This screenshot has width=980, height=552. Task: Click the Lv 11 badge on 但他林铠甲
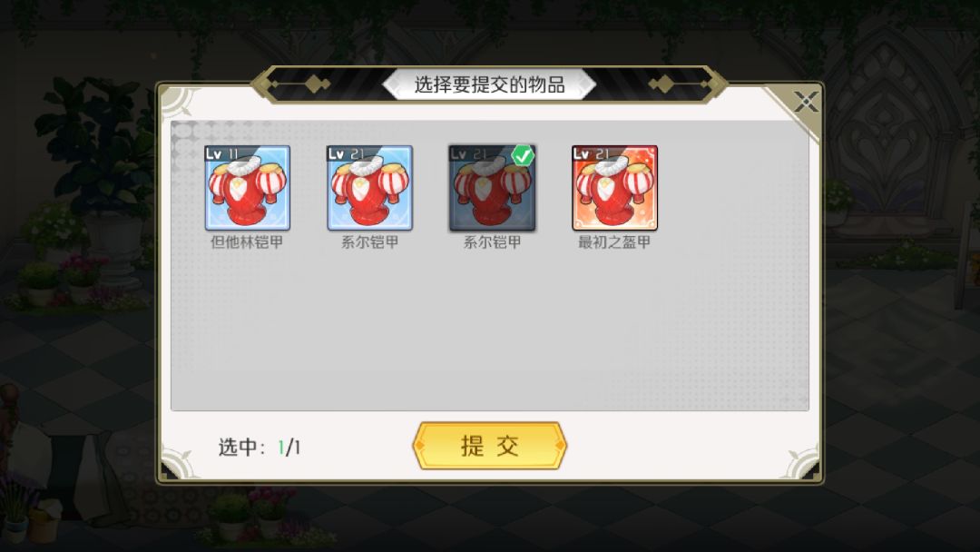pos(222,153)
